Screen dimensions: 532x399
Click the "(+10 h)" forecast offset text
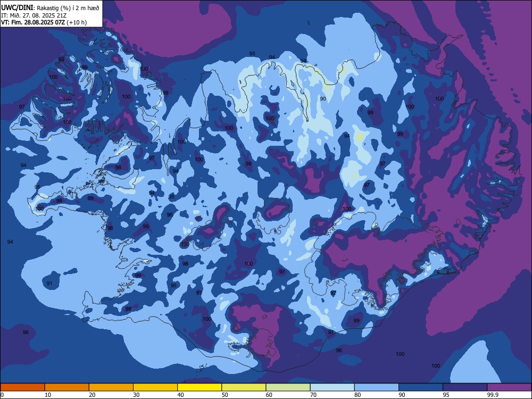pos(77,22)
